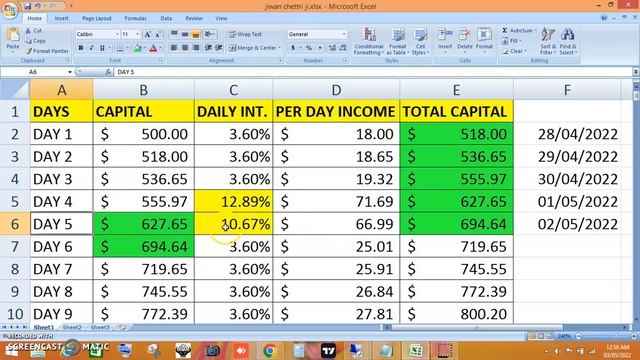Click Insert cells button
This screenshot has height=360, width=640.
tap(445, 41)
